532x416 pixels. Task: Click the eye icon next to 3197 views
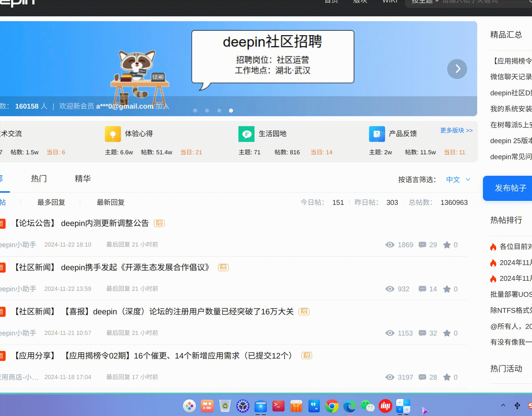click(x=390, y=377)
